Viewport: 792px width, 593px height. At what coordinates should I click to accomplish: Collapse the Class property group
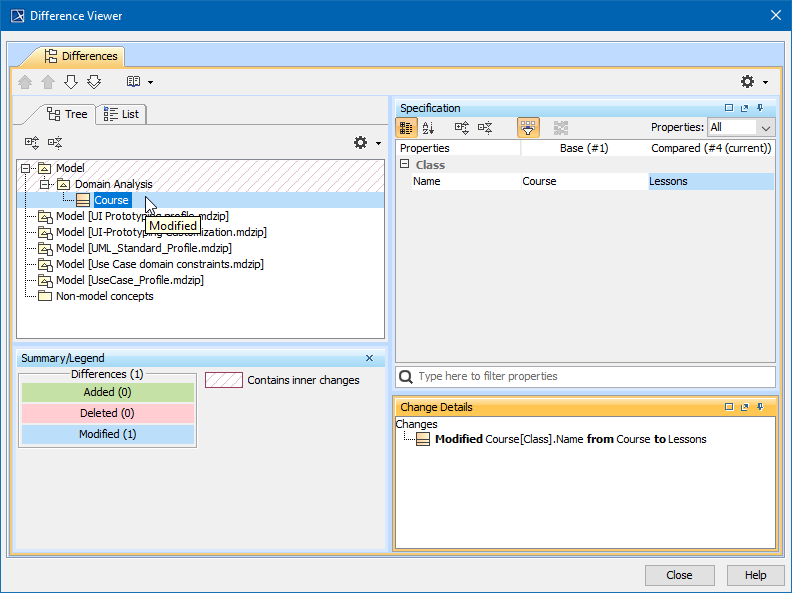[405, 164]
